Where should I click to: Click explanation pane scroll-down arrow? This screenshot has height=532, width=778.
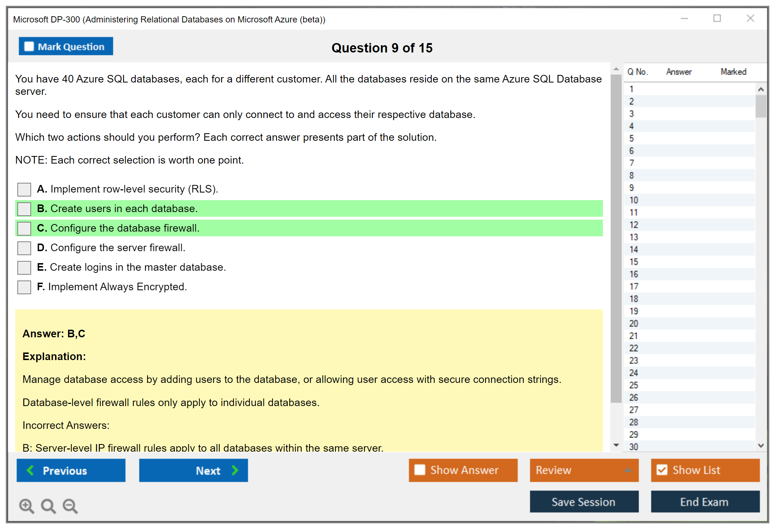(x=616, y=445)
